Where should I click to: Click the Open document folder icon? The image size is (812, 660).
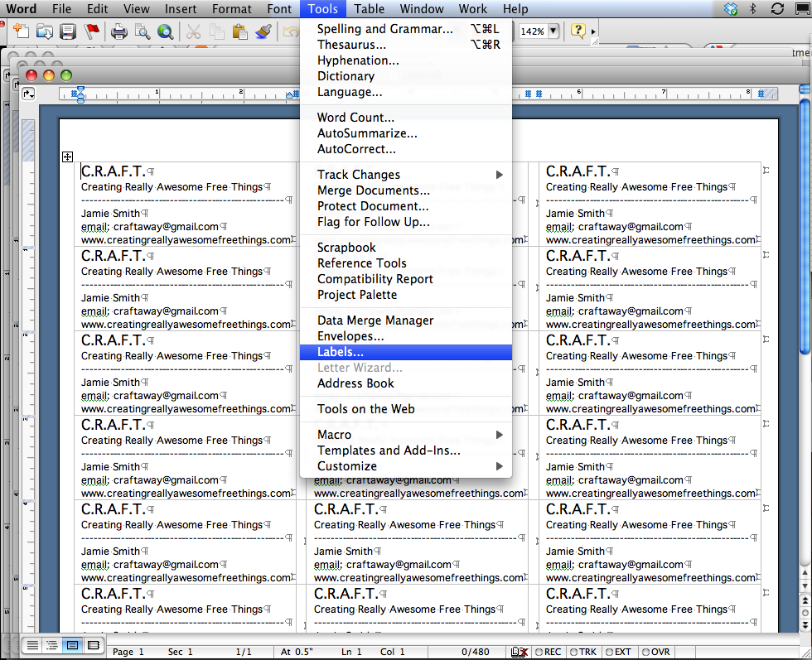click(x=45, y=31)
